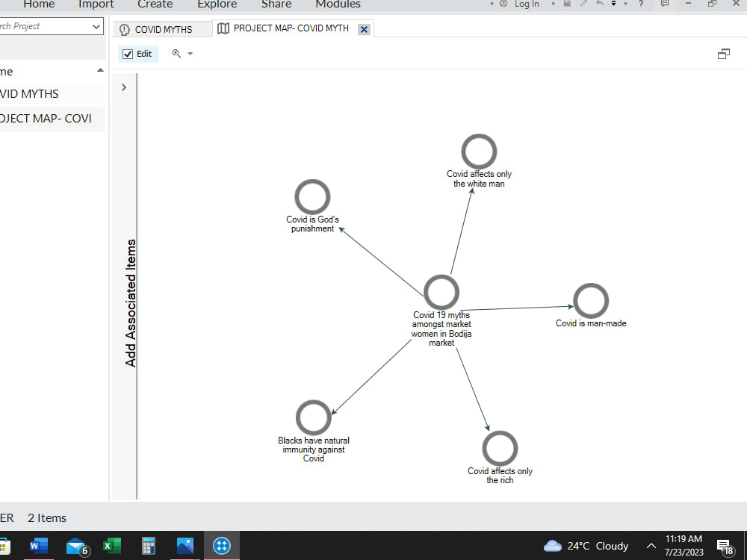This screenshot has height=560, width=747.
Task: Open the zoom options dropdown arrow
Action: (190, 53)
